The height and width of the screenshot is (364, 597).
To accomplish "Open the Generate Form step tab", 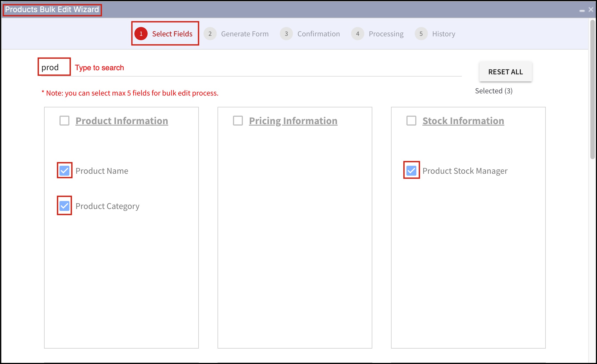I will point(245,34).
